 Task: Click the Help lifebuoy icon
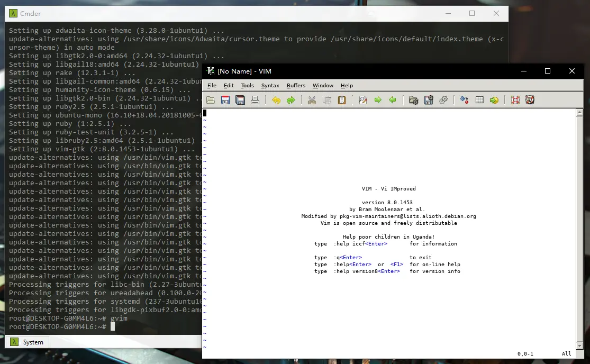point(515,100)
